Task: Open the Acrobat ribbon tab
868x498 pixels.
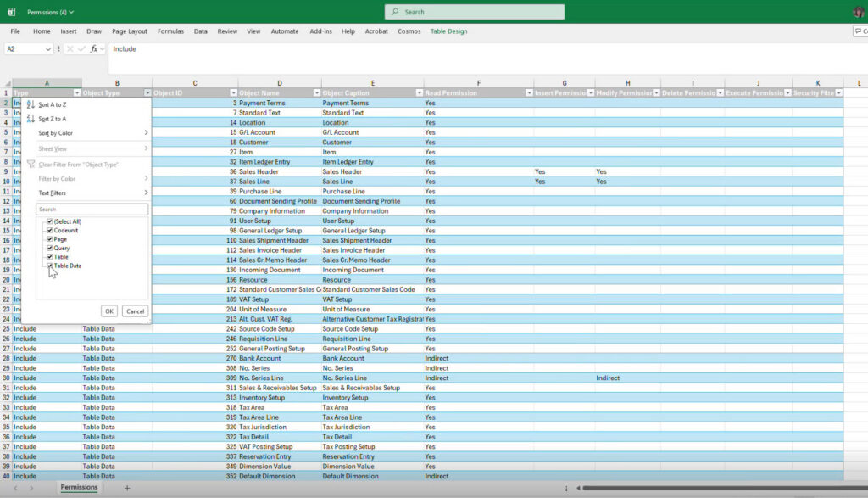Action: pyautogui.click(x=376, y=31)
